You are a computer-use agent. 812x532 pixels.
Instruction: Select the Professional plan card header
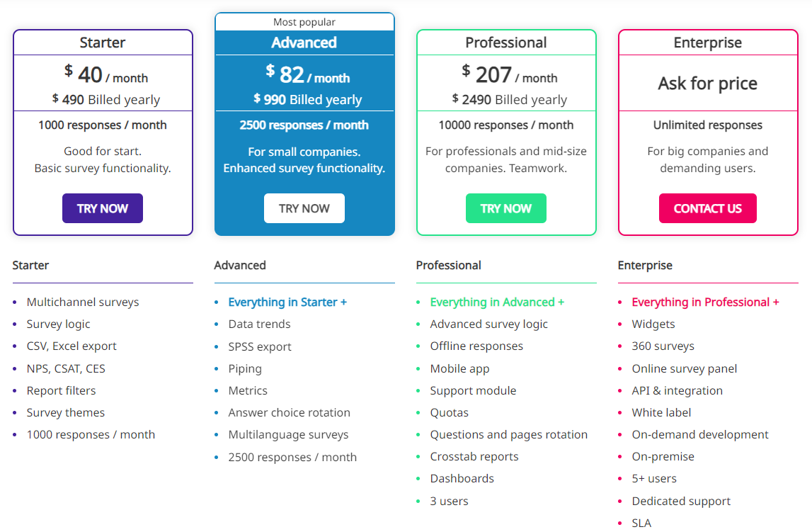click(x=505, y=43)
